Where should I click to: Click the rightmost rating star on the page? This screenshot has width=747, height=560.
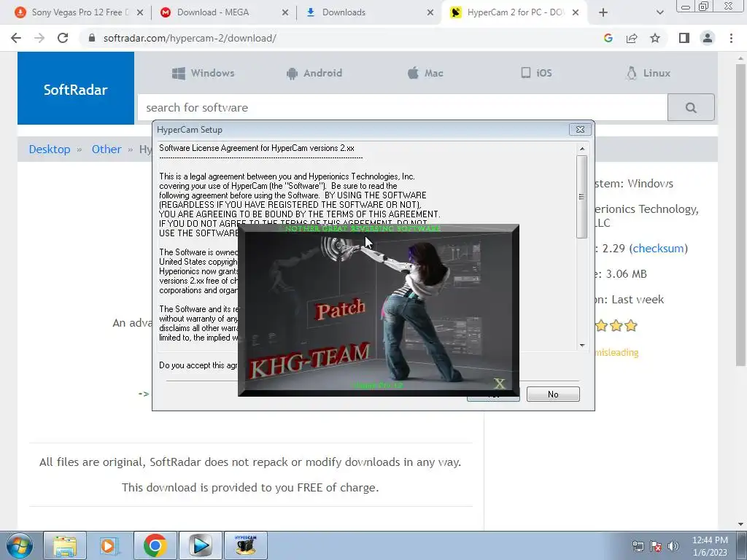click(x=631, y=326)
